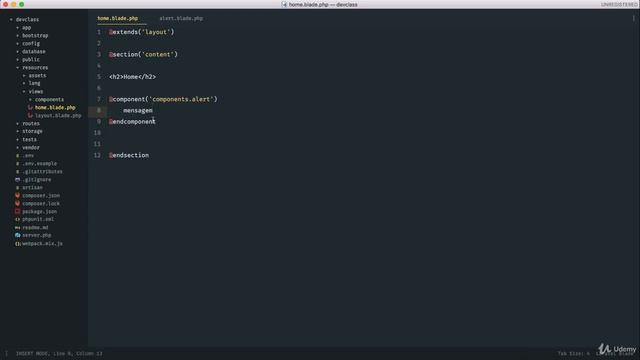The image size is (640, 360).
Task: Click the .gitignore file icon
Action: 18,180
